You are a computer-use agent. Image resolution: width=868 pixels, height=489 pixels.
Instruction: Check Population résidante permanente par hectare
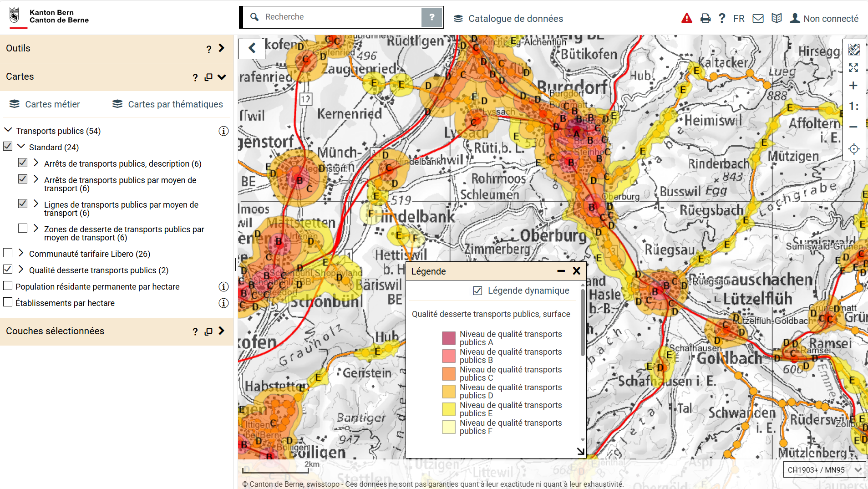[x=8, y=286]
